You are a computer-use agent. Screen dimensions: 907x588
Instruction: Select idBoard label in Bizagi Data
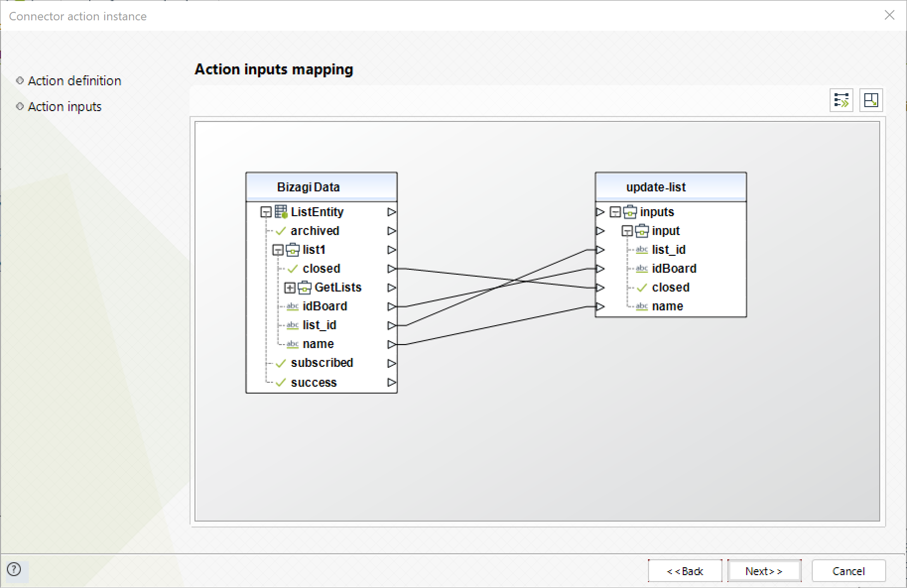(x=325, y=306)
